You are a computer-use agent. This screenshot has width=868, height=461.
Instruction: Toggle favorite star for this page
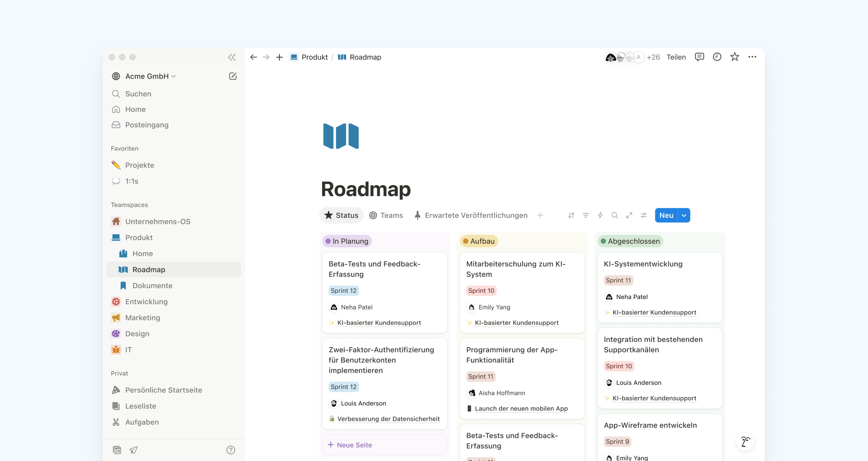735,57
